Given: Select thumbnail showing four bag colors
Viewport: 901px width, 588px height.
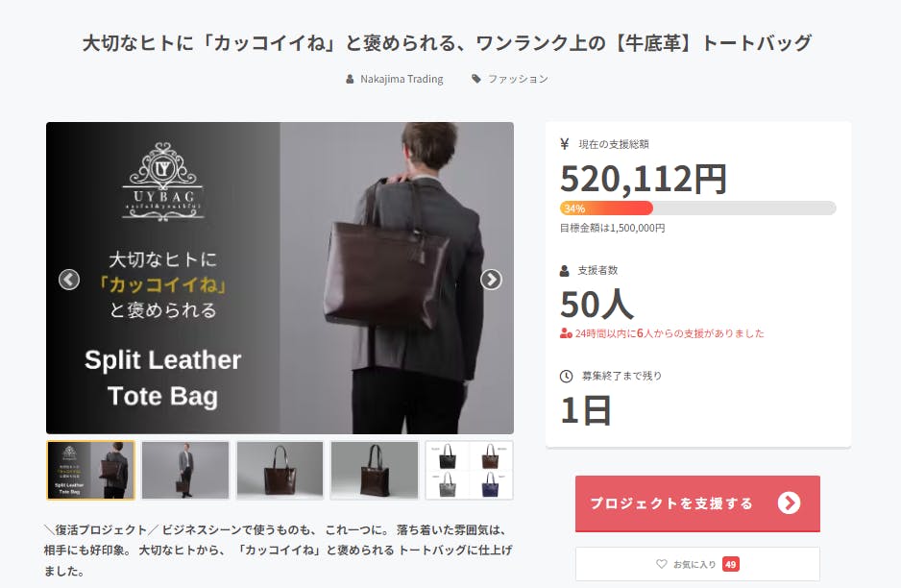Looking at the screenshot, I should point(469,470).
